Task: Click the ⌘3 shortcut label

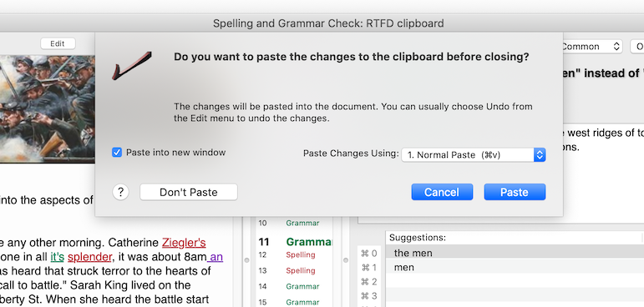Action: [x=369, y=295]
